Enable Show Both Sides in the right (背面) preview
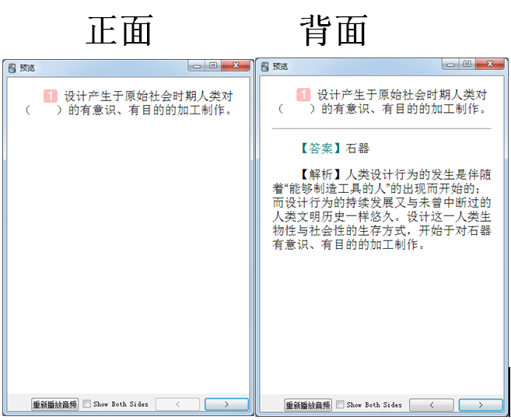 point(340,404)
